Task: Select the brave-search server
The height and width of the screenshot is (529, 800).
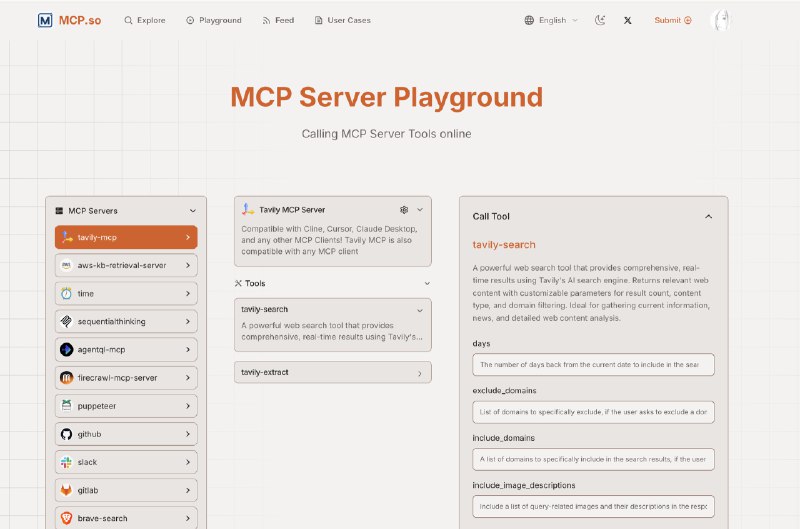Action: pos(126,518)
